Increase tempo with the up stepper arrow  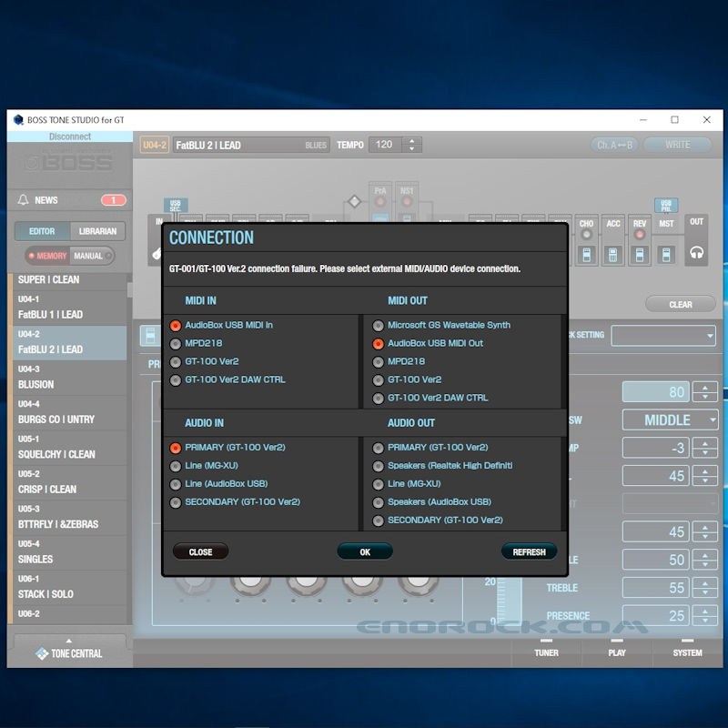[413, 140]
